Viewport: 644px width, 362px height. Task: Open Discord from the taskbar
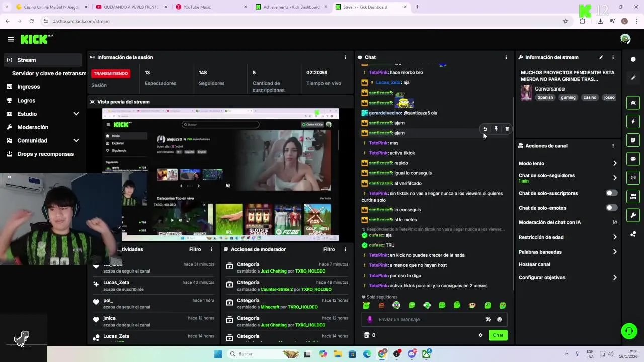click(x=412, y=354)
